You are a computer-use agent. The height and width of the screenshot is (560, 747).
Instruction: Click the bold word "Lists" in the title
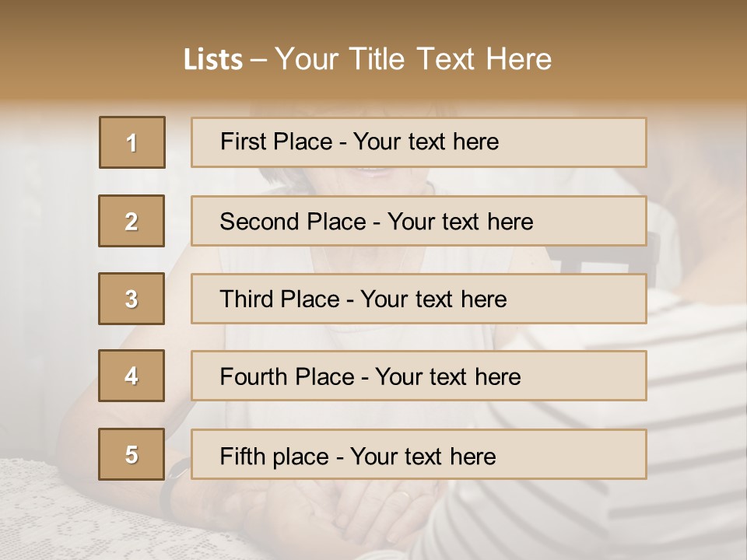[212, 60]
